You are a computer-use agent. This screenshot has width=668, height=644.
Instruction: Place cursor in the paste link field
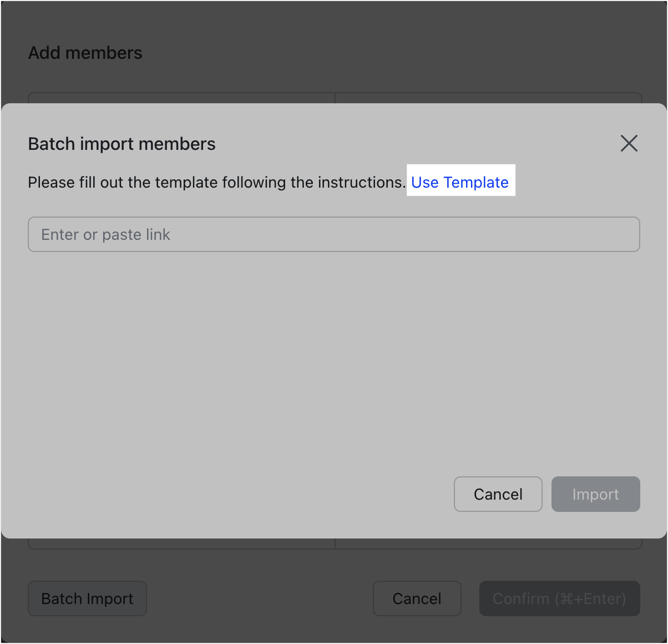334,234
